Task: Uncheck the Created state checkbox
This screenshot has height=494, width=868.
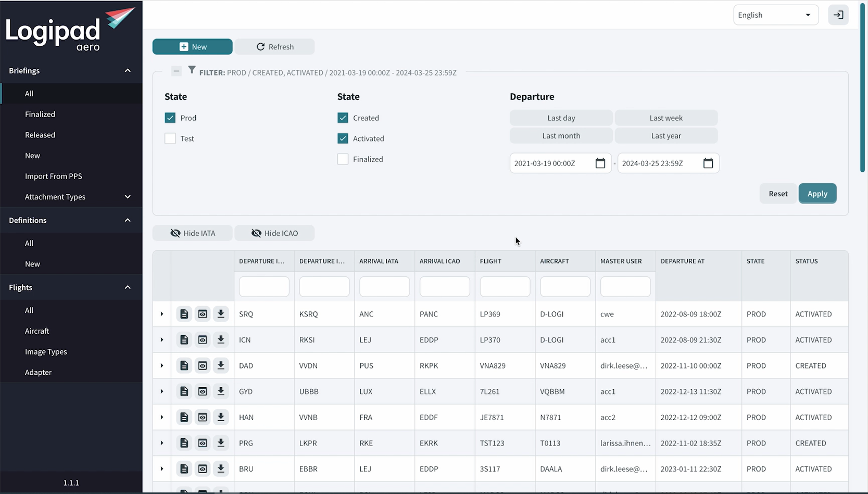Action: [x=343, y=118]
